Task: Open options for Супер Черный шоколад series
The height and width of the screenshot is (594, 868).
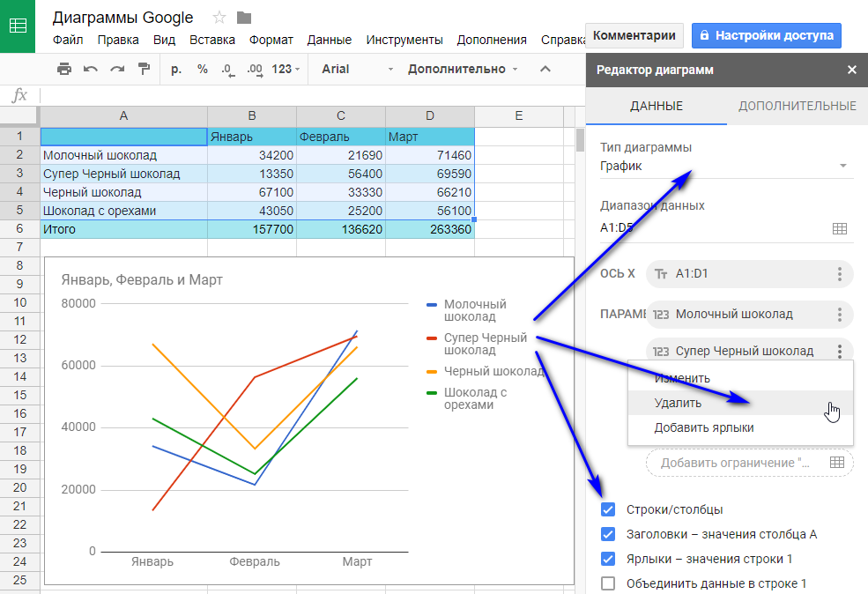Action: (840, 352)
